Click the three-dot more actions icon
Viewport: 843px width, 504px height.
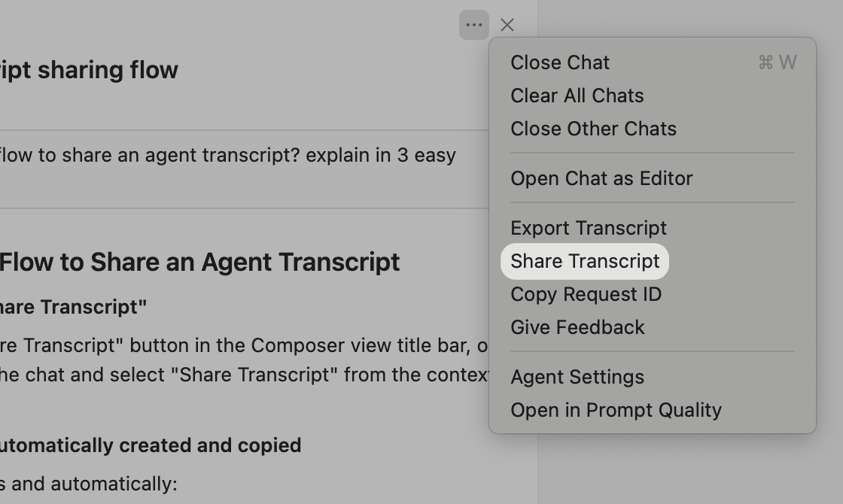(x=473, y=25)
